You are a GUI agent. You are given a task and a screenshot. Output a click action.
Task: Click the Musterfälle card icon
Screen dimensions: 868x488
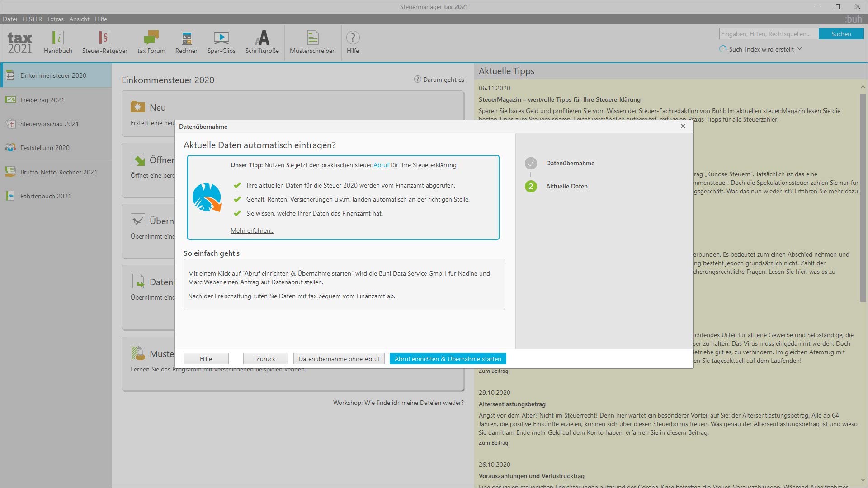(x=138, y=353)
